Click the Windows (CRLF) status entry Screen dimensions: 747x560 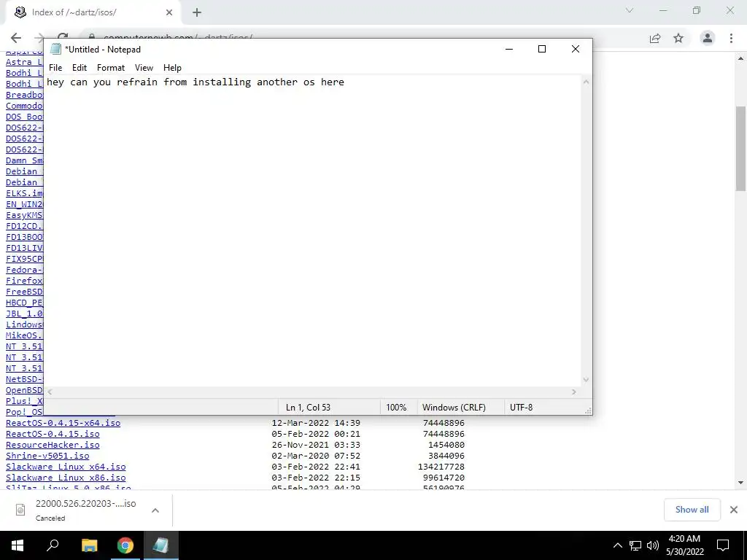[x=454, y=408]
